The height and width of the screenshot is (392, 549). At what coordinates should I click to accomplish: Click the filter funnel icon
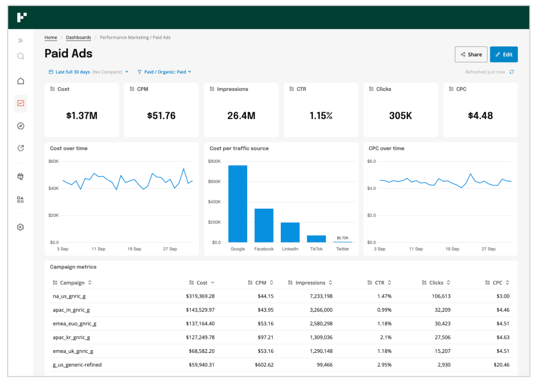point(140,72)
